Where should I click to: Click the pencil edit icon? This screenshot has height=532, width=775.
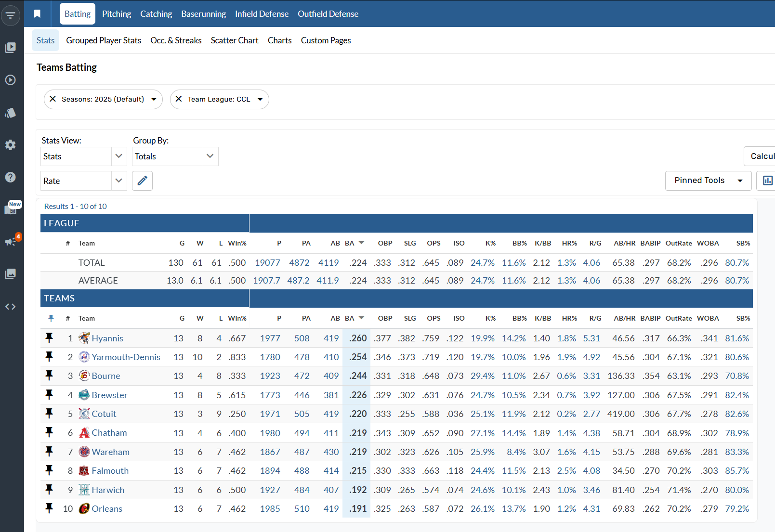tap(142, 181)
